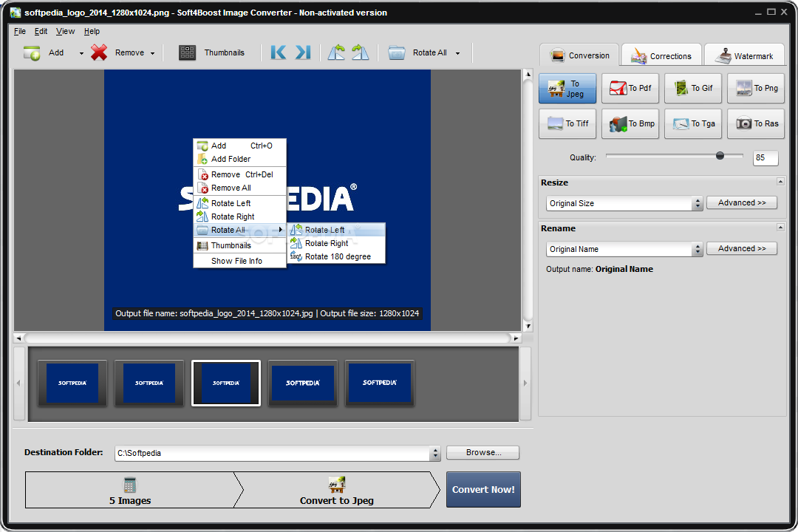Click the thumbnail strip left scroll arrow

click(x=18, y=383)
